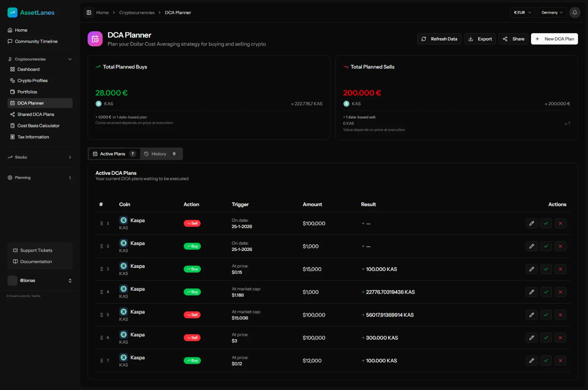Switch to the Active Plans tab

point(114,154)
